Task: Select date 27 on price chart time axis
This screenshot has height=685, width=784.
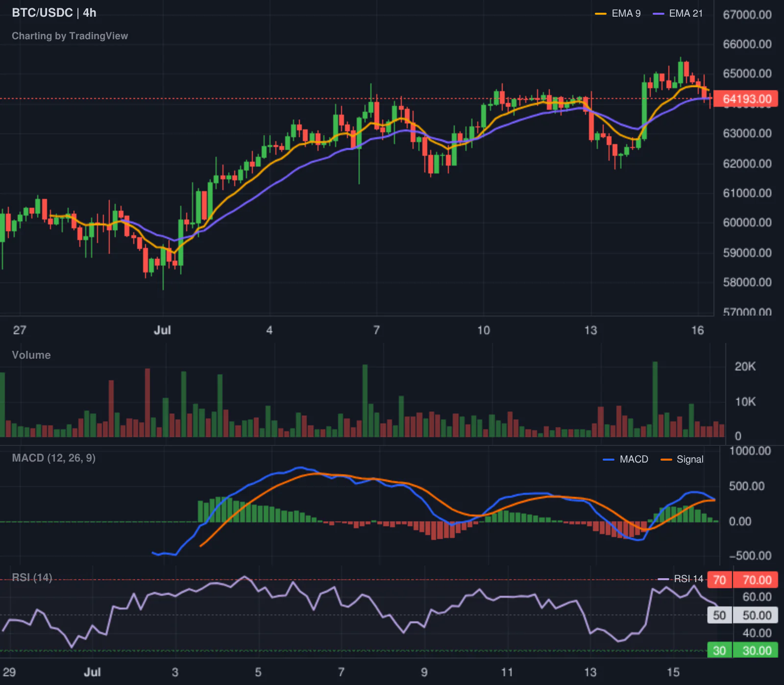Action: (20, 330)
